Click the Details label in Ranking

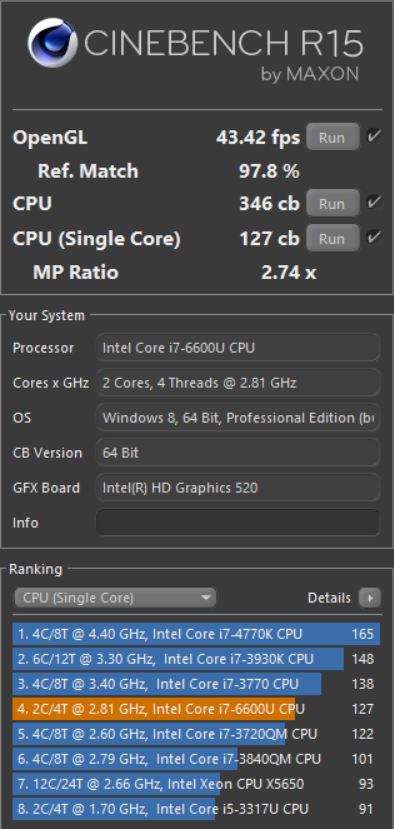pos(329,598)
